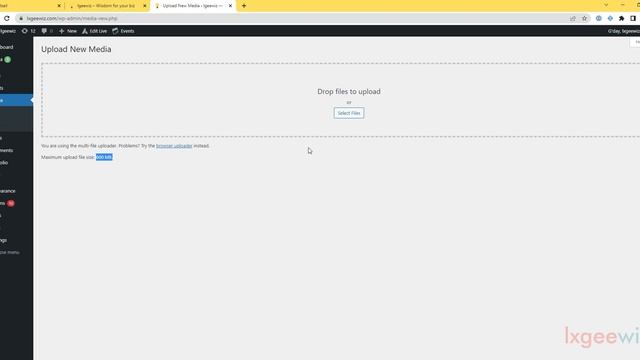
Task: Close the Upload New Media tab
Action: (x=230, y=6)
